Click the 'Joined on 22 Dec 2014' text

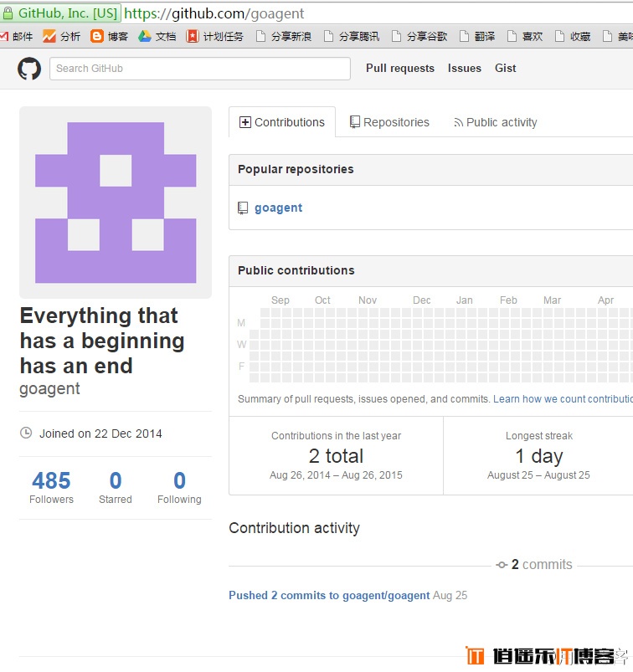pos(100,433)
